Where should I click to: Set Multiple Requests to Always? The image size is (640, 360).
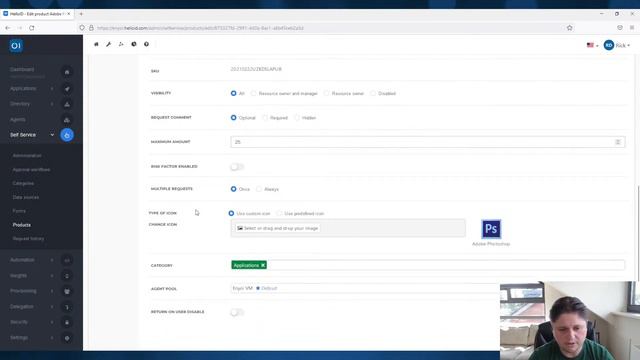coord(259,189)
